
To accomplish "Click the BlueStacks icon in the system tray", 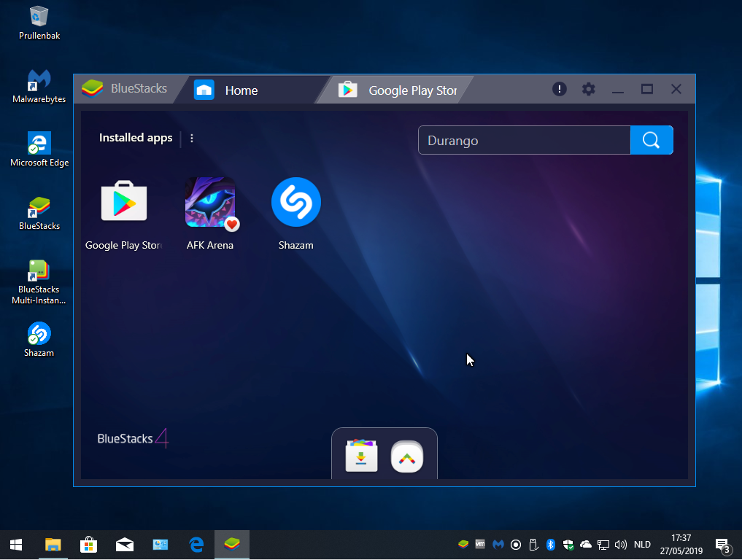I will [x=463, y=545].
